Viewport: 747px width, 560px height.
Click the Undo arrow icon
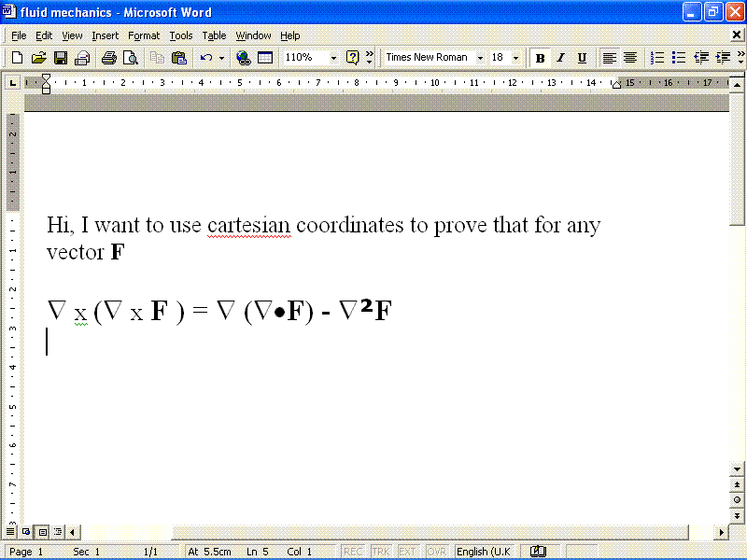pyautogui.click(x=206, y=58)
